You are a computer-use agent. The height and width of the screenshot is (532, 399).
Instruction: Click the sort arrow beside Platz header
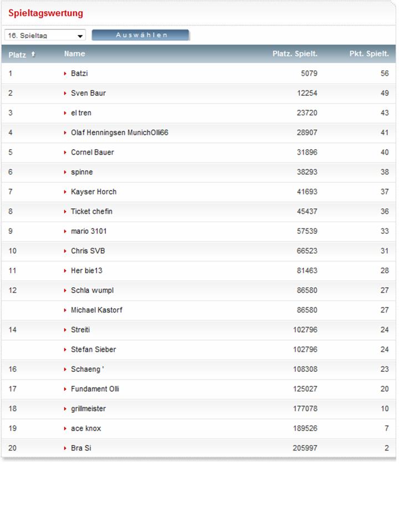[33, 54]
